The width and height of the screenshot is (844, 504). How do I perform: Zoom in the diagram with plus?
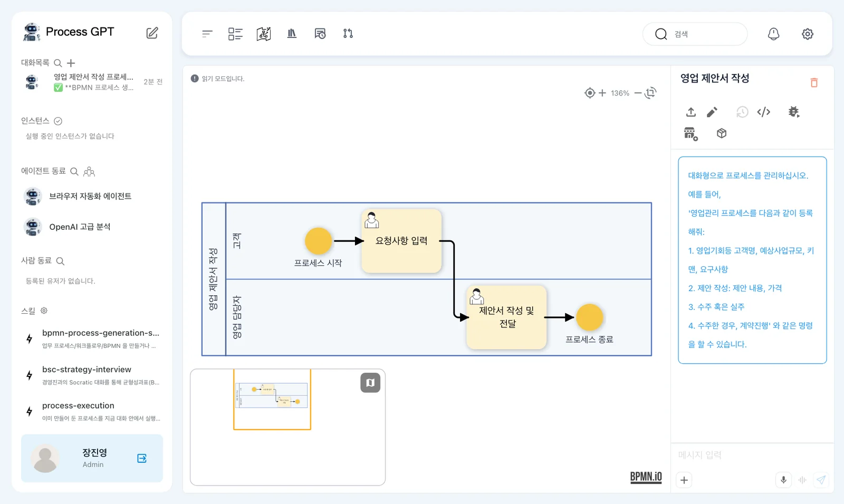(602, 93)
